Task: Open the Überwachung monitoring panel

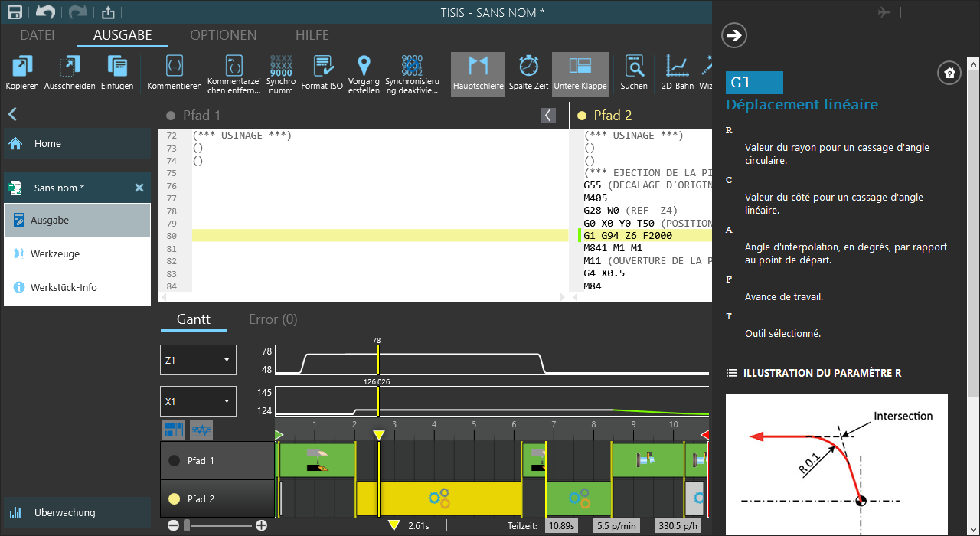Action: pos(64,512)
